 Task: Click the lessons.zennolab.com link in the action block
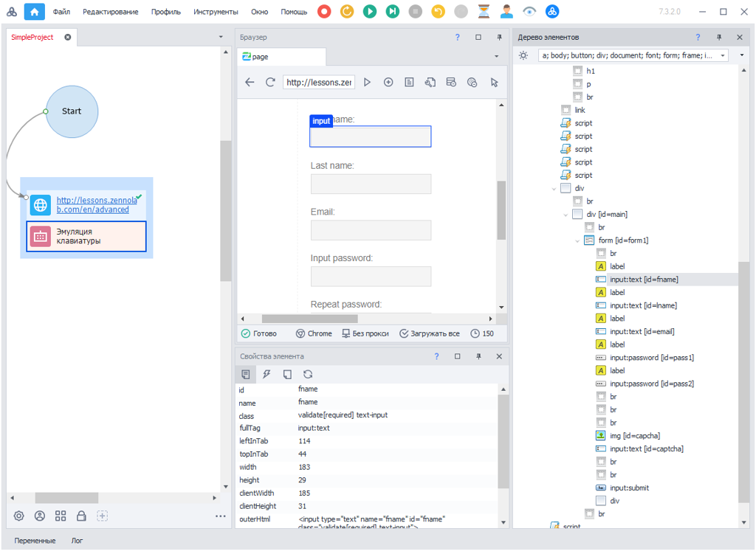click(x=96, y=204)
